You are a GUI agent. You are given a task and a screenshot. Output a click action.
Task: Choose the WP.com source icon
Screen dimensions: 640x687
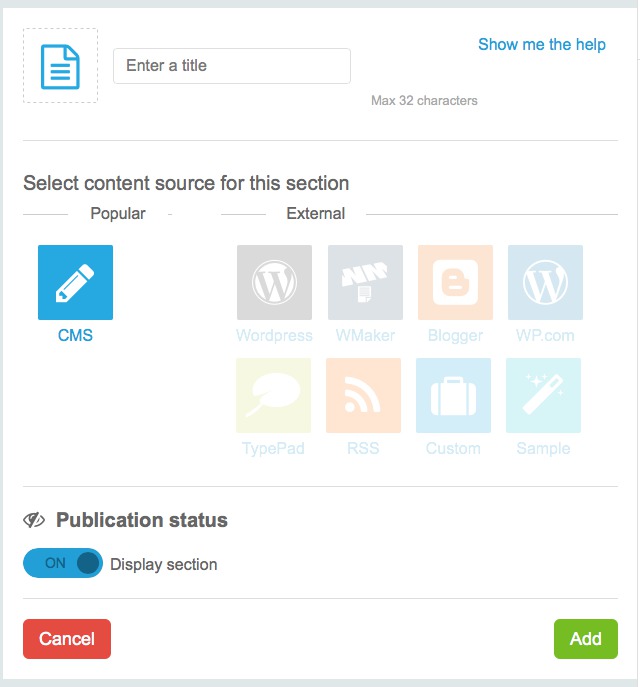[545, 283]
